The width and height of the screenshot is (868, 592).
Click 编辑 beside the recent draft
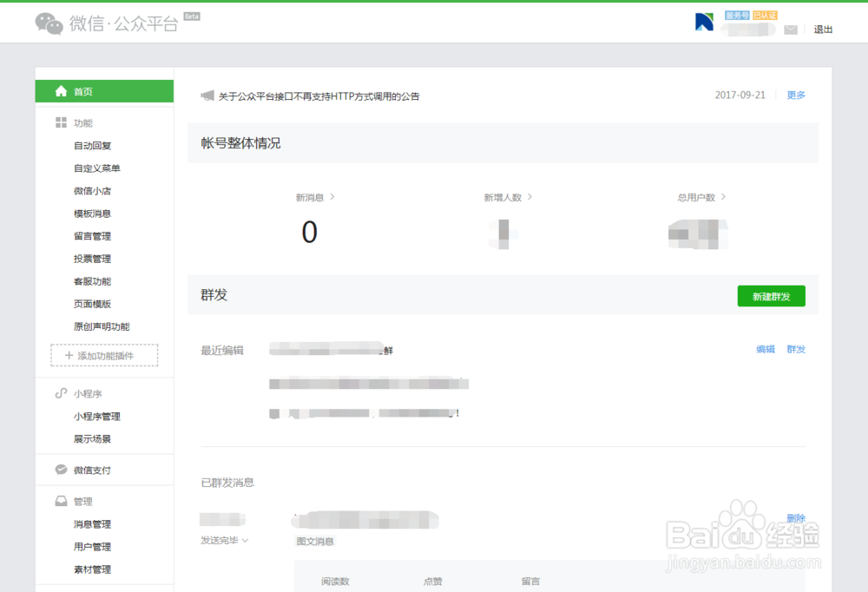pos(764,349)
